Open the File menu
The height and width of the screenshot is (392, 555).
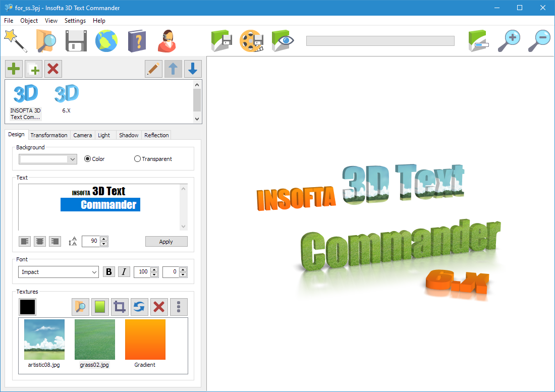click(9, 21)
